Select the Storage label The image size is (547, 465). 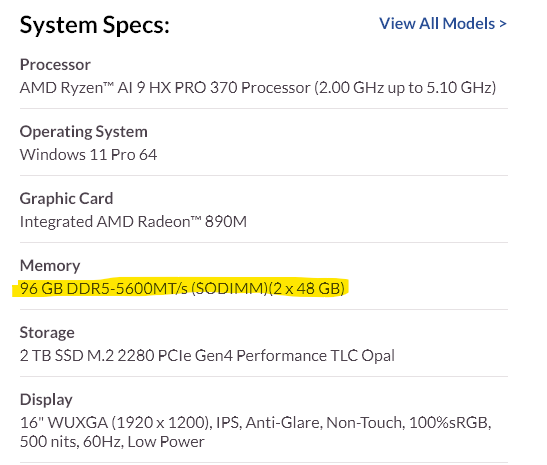tap(47, 332)
